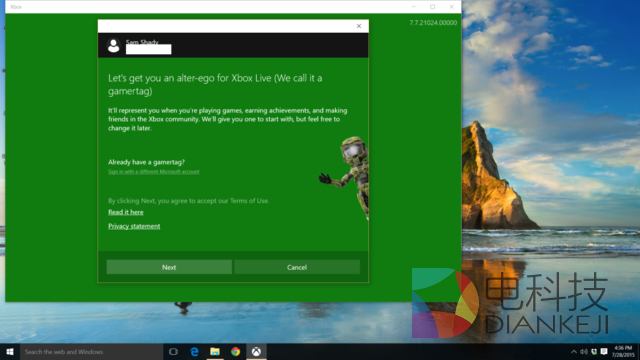Open the Read it here link
The height and width of the screenshot is (360, 640).
pos(126,212)
